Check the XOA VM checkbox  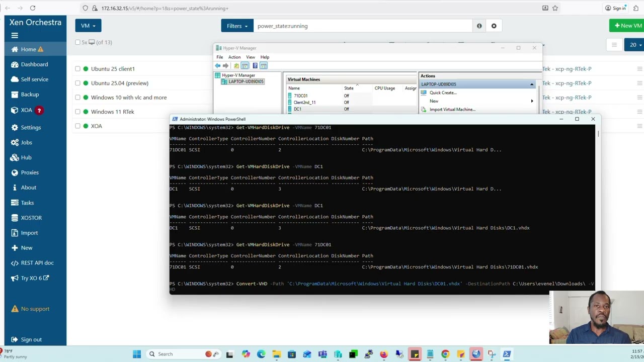click(77, 126)
